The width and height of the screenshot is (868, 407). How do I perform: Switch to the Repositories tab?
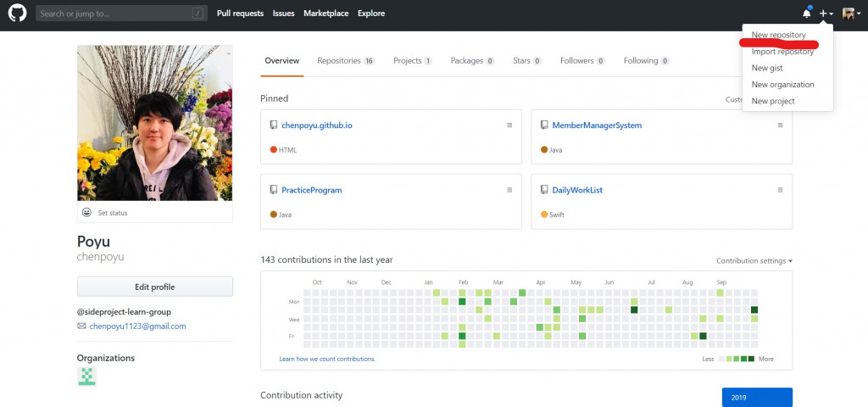345,61
